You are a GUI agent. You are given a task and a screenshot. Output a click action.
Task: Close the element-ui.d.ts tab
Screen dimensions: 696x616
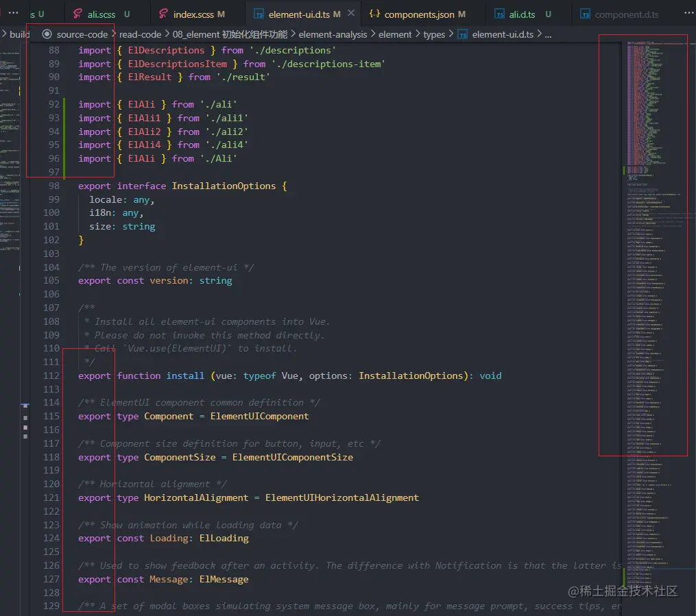(x=350, y=13)
